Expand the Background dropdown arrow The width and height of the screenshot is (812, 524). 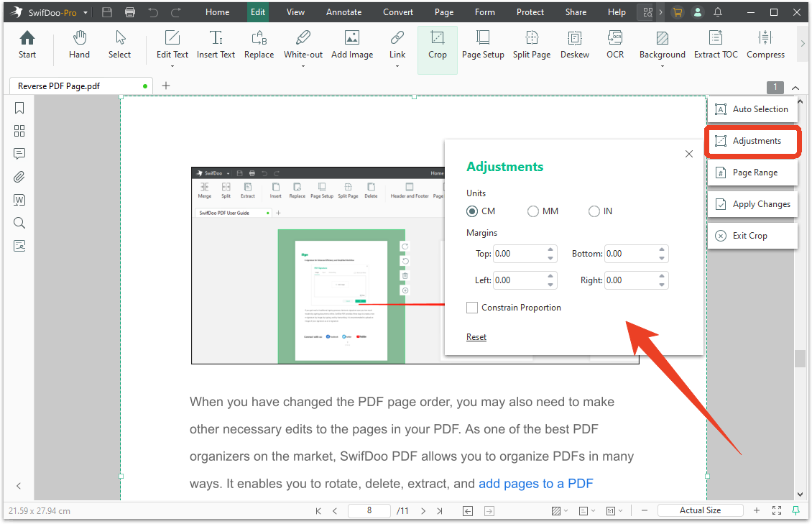[663, 66]
